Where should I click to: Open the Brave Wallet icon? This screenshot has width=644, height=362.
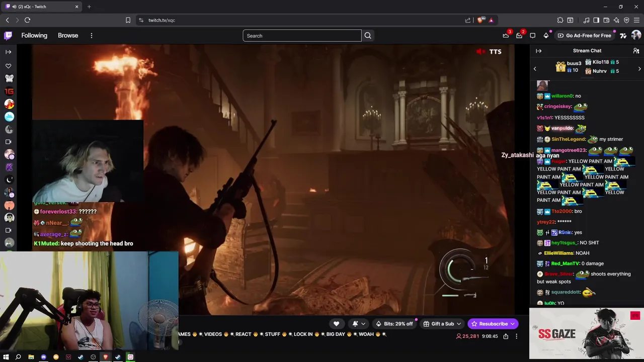tap(607, 20)
